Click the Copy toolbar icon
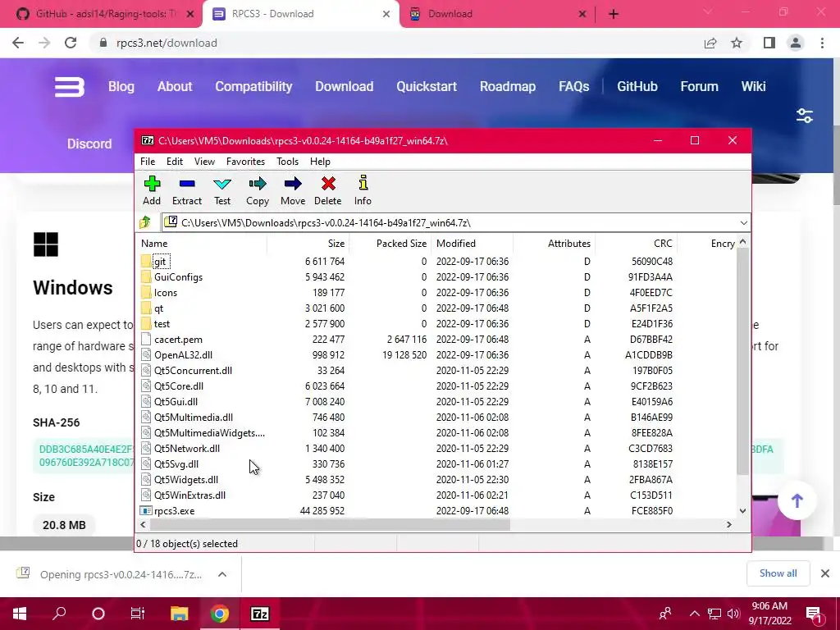The width and height of the screenshot is (840, 630). click(x=258, y=190)
